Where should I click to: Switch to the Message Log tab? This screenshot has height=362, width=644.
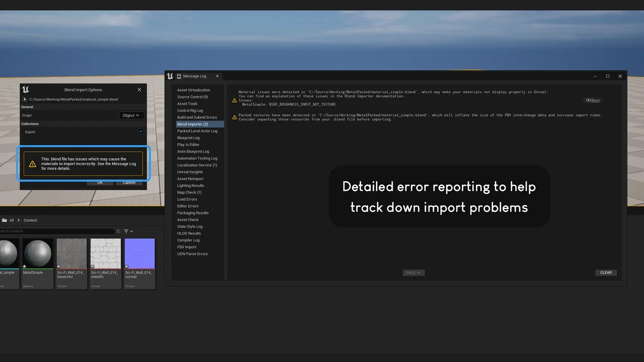[194, 76]
